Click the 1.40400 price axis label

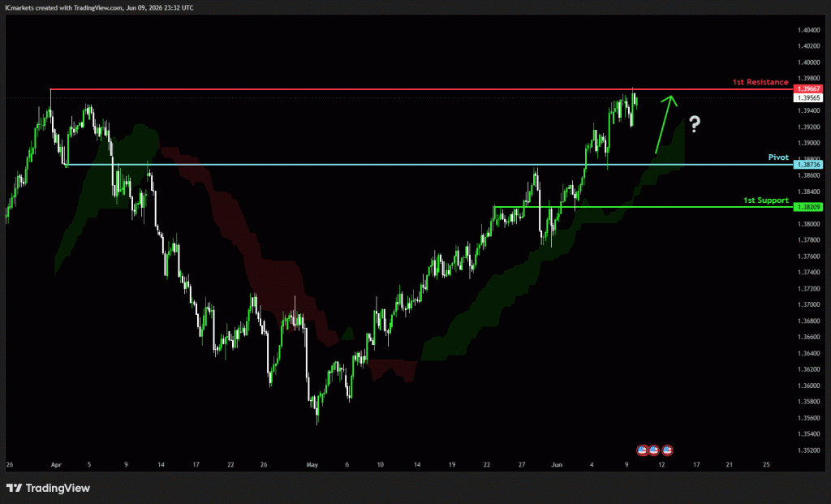[x=809, y=30]
